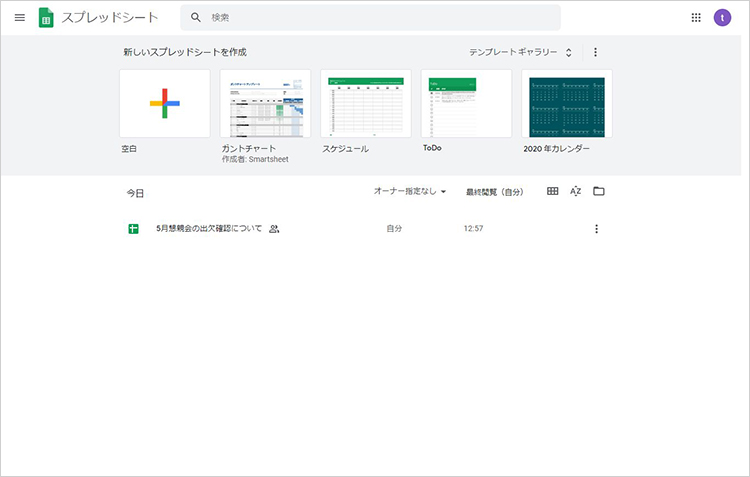
Task: Create a blank 空白 spreadsheet
Action: (x=165, y=103)
